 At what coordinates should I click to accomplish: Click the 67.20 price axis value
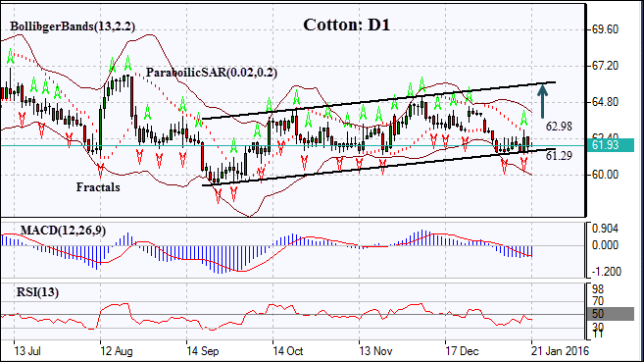click(x=605, y=66)
